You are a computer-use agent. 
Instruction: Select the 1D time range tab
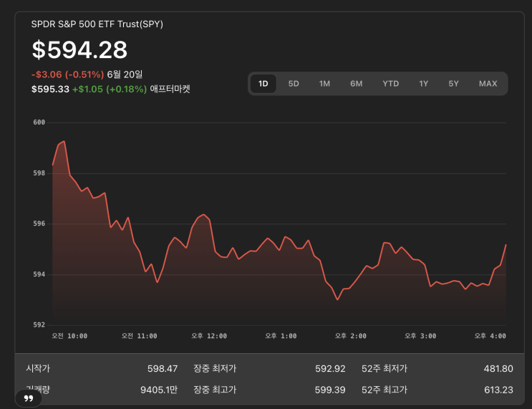pos(263,84)
